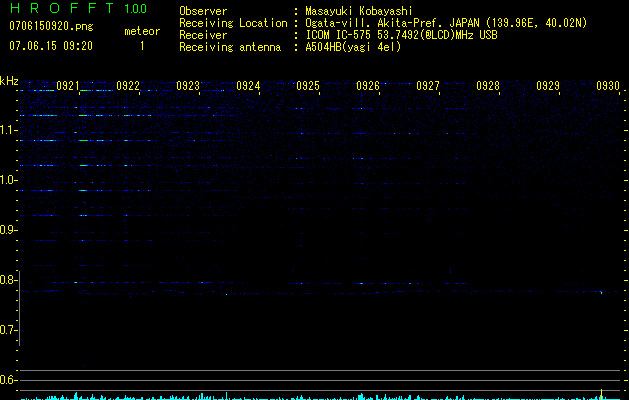Click the ICOM IC-575 receiver text
The height and width of the screenshot is (400, 629).
[x=401, y=35]
